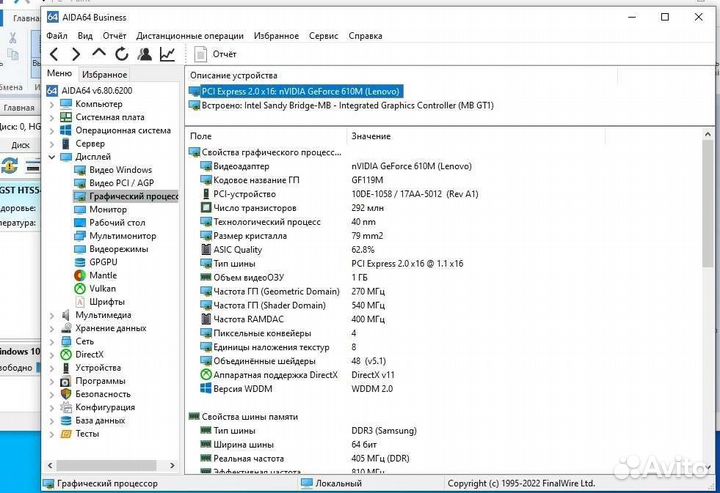Open the user management toolbar icon
Viewport: 720px width, 493px height.
[x=145, y=54]
